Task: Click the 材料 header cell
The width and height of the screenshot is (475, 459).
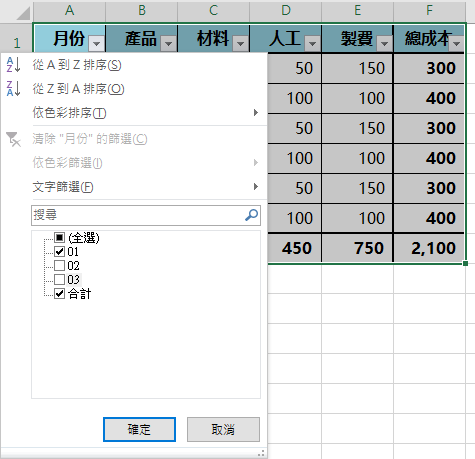Action: tap(214, 38)
